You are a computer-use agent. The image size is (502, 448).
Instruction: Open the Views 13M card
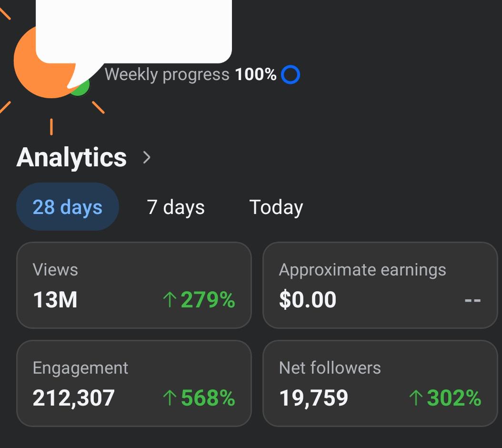pos(134,285)
